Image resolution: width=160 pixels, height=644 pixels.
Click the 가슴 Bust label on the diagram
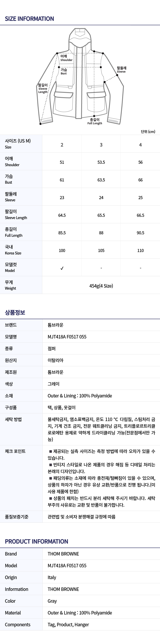(64, 72)
